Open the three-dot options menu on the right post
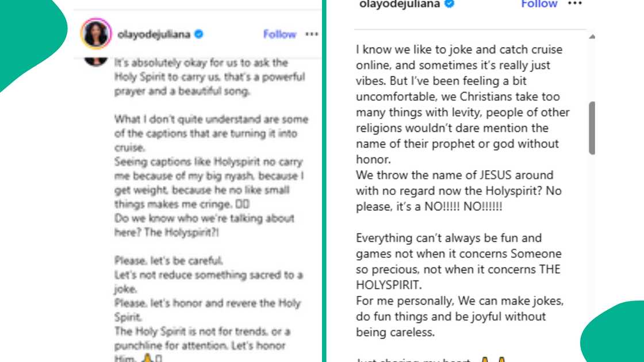 pyautogui.click(x=574, y=4)
